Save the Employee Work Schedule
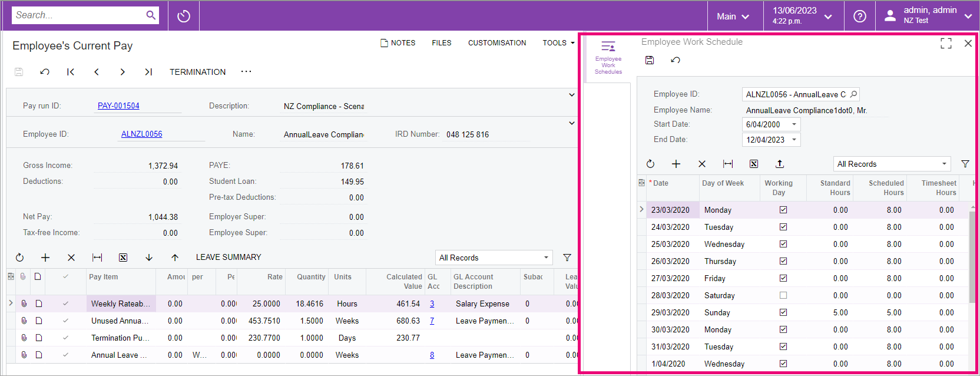This screenshot has height=376, width=980. pyautogui.click(x=650, y=60)
